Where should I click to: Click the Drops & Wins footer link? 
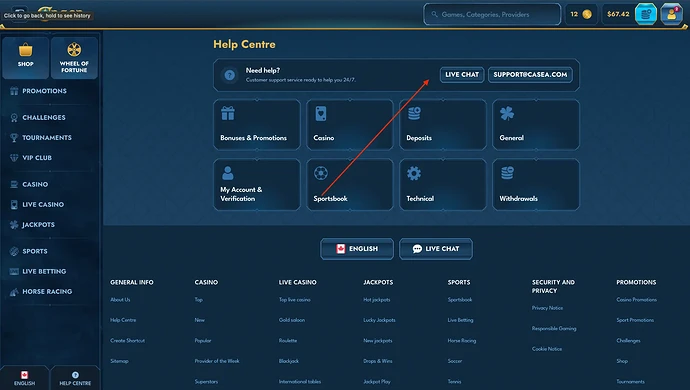[x=378, y=361]
